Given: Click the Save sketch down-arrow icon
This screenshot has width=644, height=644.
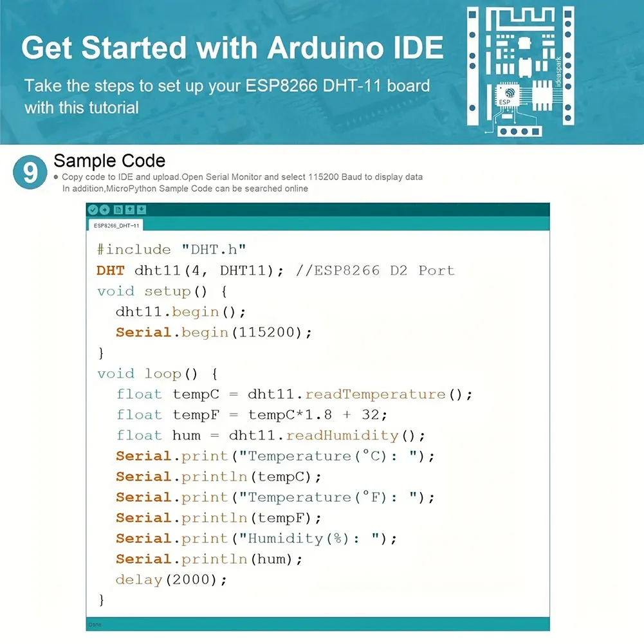Looking at the screenshot, I should (142, 210).
